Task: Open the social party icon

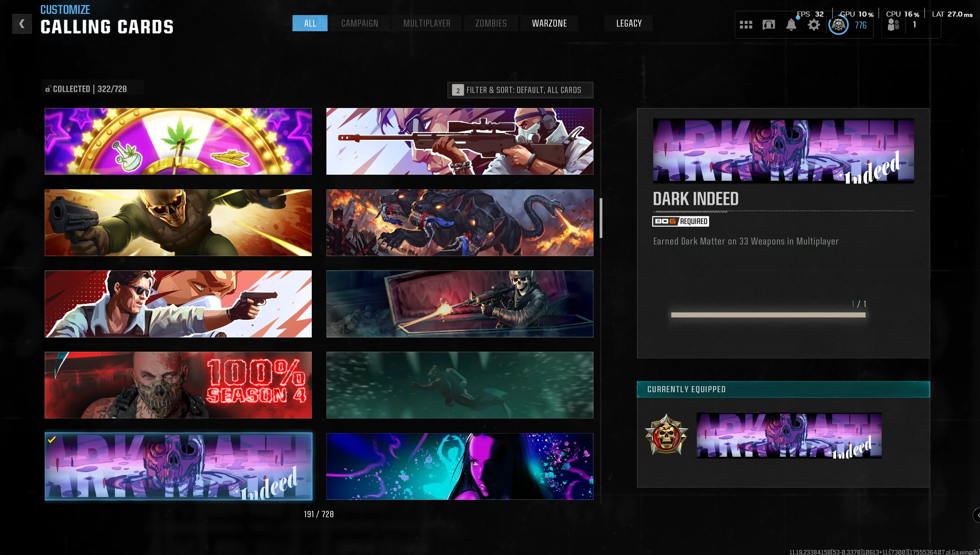Action: 893,25
